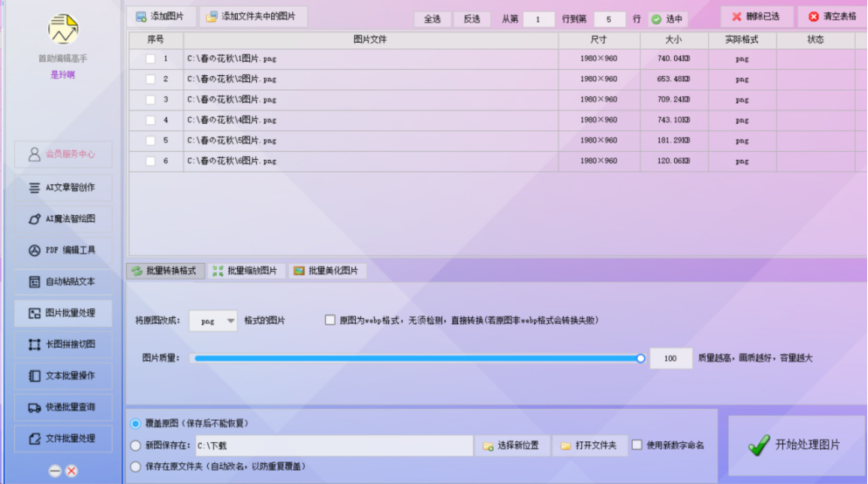Click the 全选 button

(433, 19)
